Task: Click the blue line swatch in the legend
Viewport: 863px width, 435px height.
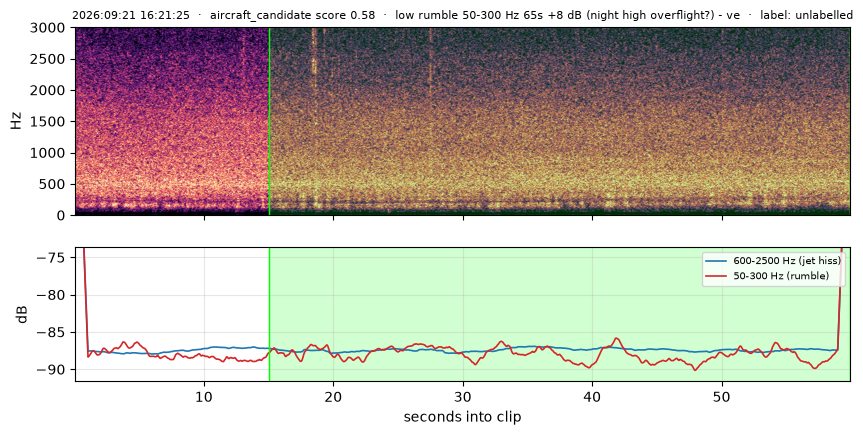Action: tap(716, 261)
